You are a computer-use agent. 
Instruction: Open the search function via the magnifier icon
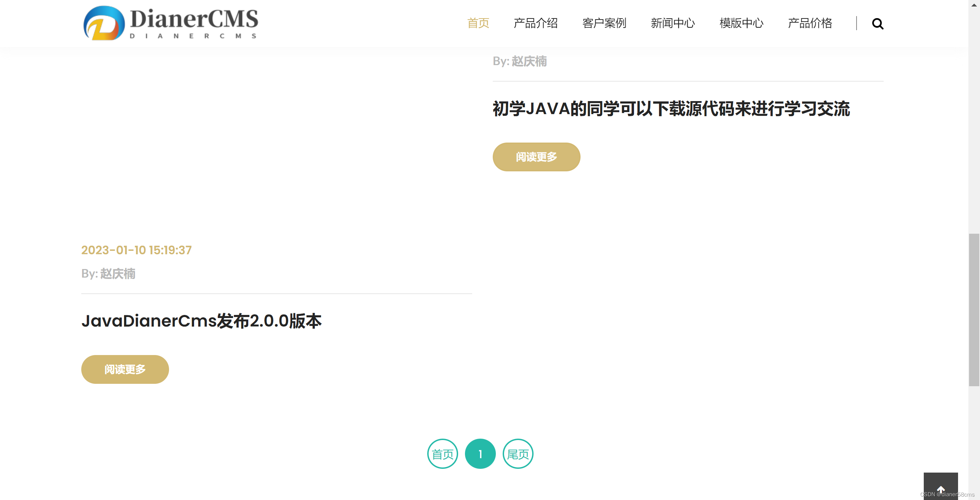(x=877, y=24)
